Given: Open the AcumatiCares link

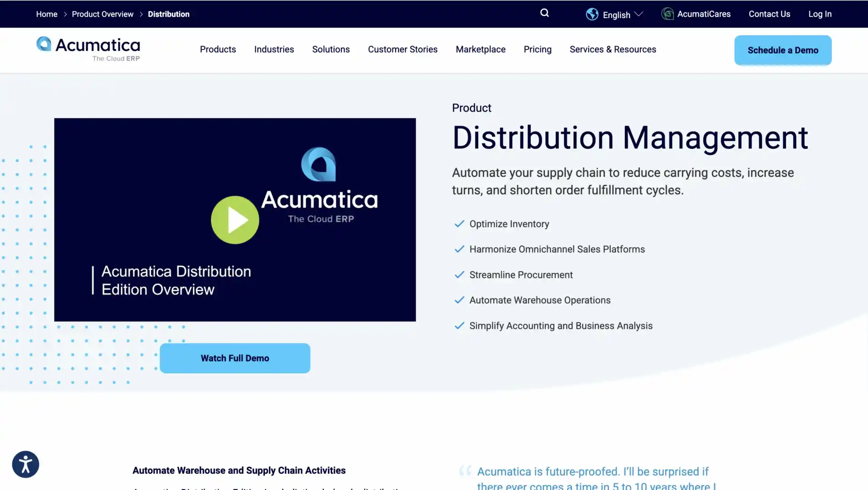Looking at the screenshot, I should click(x=704, y=14).
